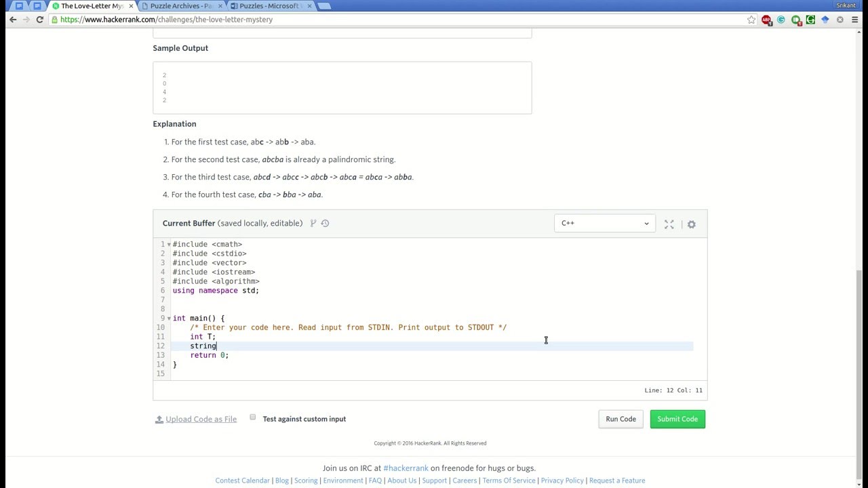
Task: Click the second pinned blue tab
Action: [37, 6]
